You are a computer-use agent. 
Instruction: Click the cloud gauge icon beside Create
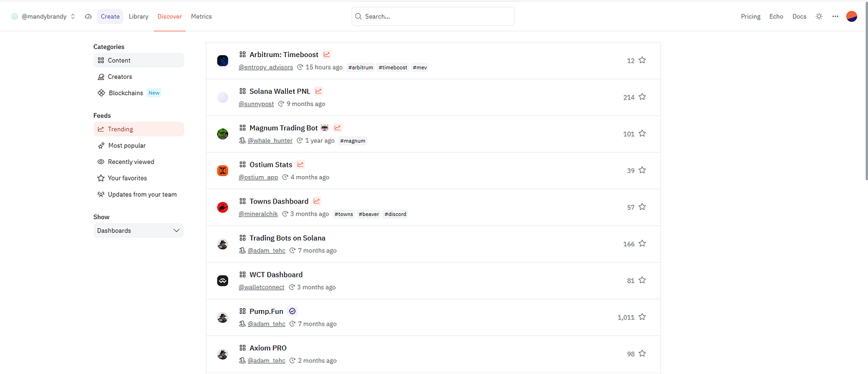[88, 16]
